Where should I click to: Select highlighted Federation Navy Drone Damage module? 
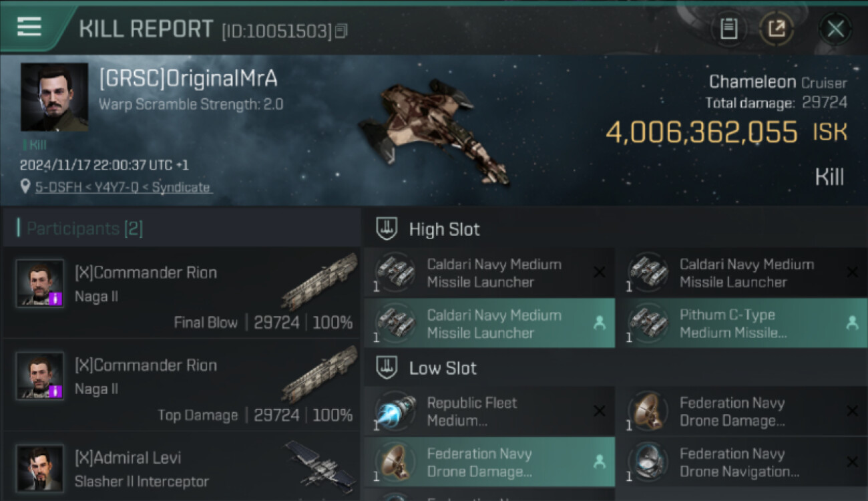(487, 462)
